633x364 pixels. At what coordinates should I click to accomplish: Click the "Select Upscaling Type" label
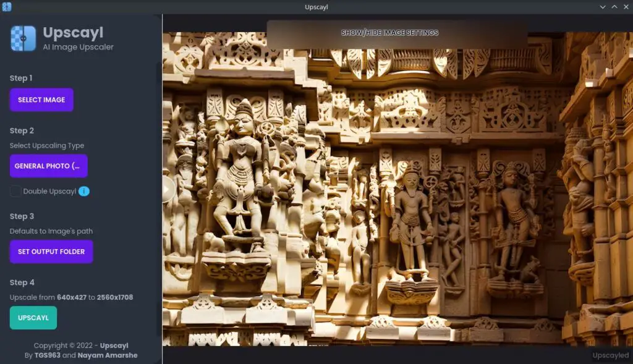[47, 145]
